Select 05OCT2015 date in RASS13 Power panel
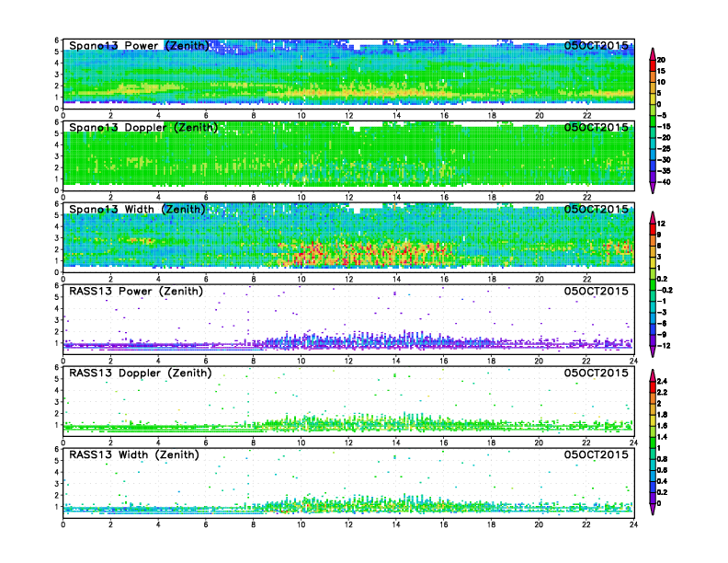This screenshot has width=728, height=563. 597,292
